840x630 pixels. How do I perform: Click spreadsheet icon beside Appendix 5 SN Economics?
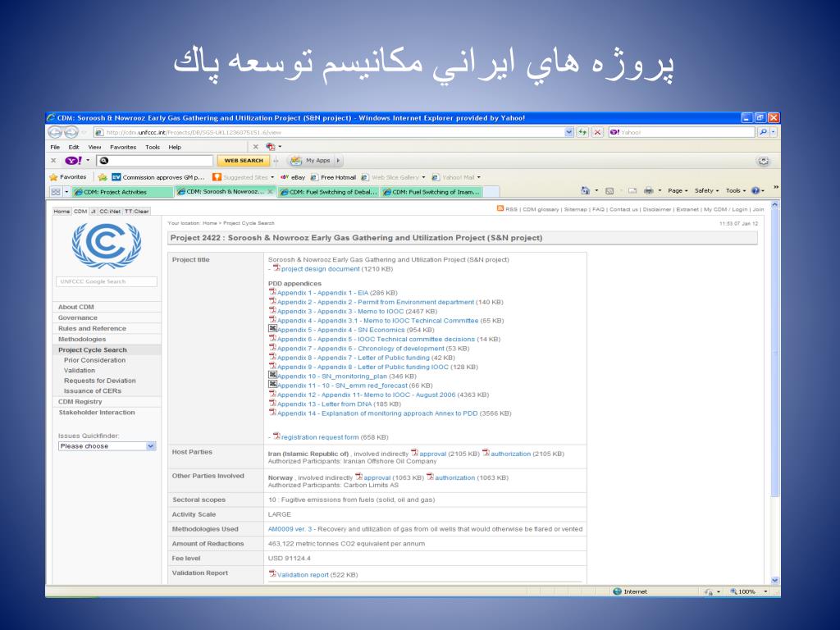[x=272, y=329]
